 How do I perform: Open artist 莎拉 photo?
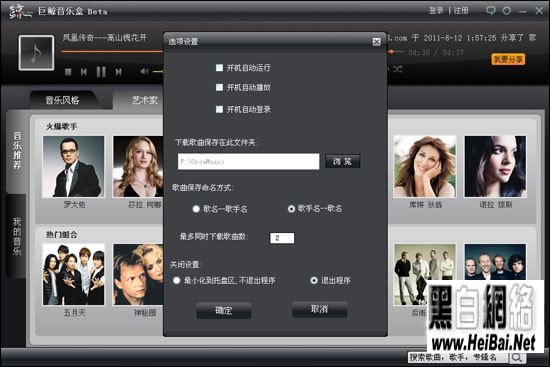pos(138,167)
